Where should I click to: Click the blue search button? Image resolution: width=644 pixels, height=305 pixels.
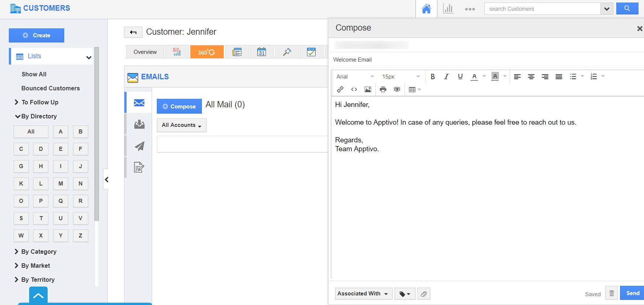(x=627, y=8)
